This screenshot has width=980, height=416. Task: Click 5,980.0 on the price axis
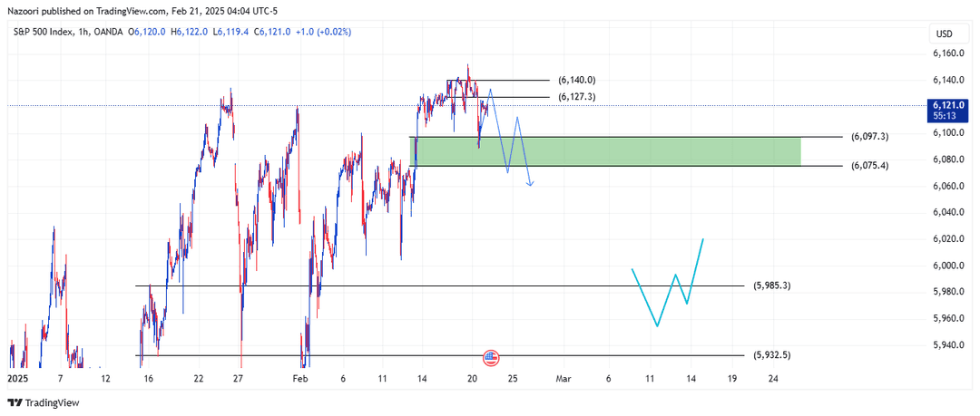point(948,293)
